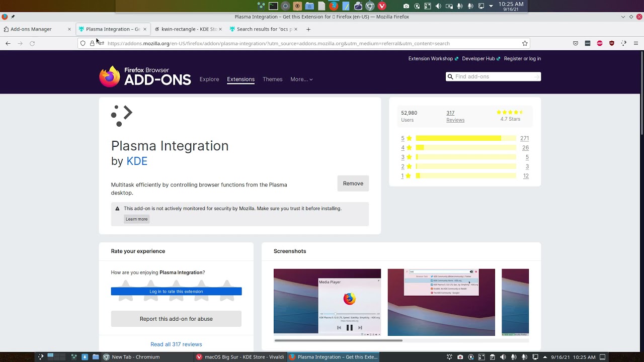This screenshot has height=362, width=644.
Task: Switch to the Search results tab
Action: pyautogui.click(x=263, y=29)
